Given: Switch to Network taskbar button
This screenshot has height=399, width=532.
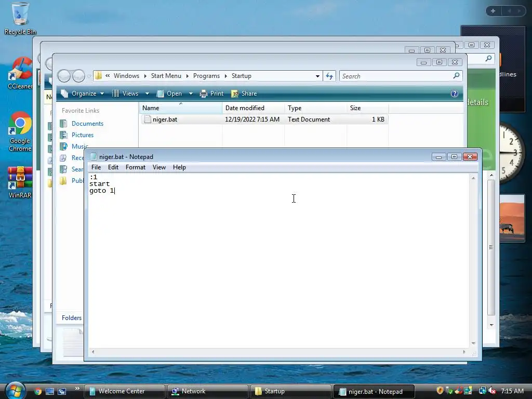Looking at the screenshot, I should click(207, 391).
